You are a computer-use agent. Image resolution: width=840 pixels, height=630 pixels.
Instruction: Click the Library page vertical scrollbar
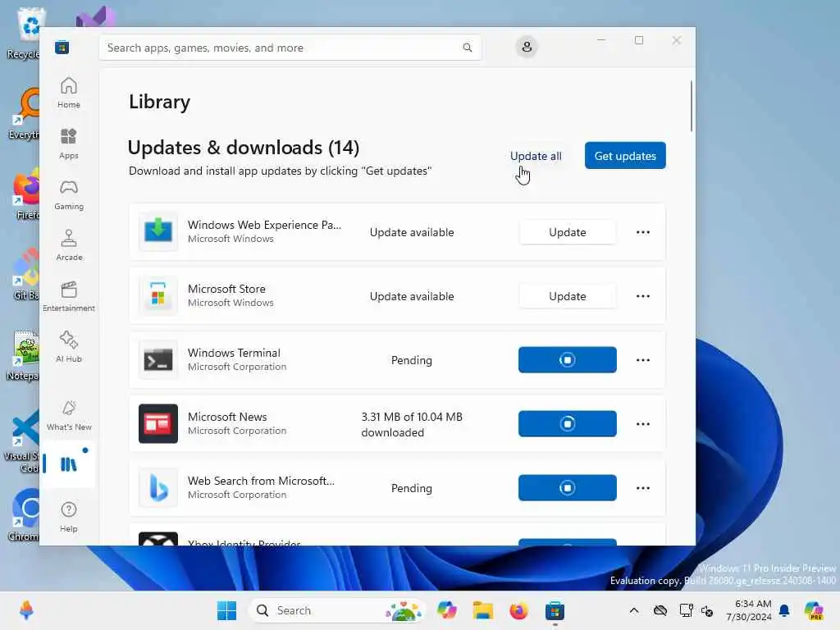pos(691,106)
